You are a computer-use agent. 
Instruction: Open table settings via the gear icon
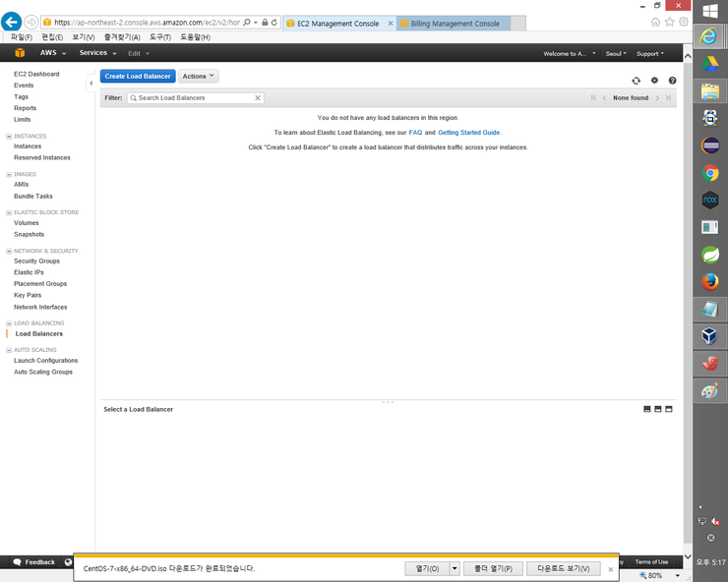[654, 81]
